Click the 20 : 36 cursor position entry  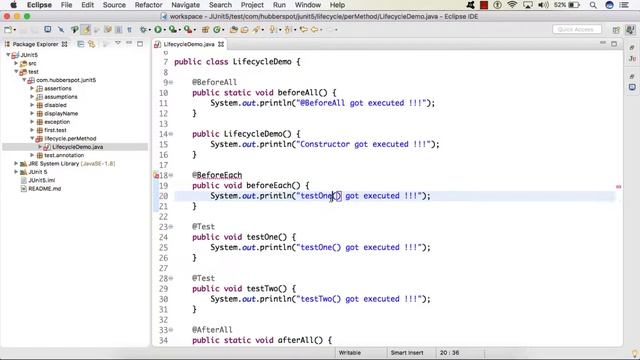pyautogui.click(x=449, y=353)
